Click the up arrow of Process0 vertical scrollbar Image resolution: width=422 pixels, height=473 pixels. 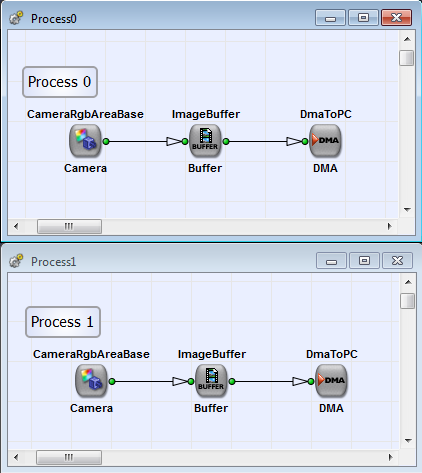pos(407,39)
